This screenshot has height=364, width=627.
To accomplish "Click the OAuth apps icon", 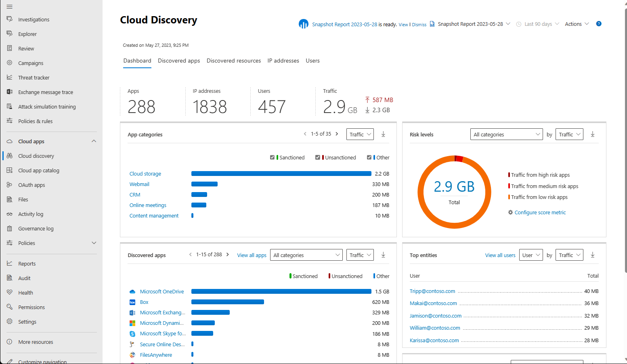I will (10, 184).
